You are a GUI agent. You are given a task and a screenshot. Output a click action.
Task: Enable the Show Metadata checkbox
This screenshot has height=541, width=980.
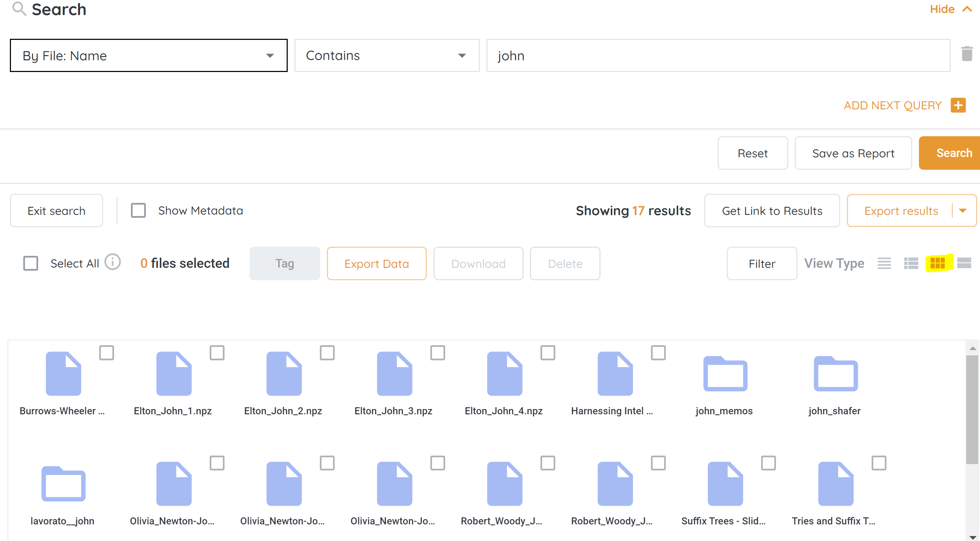(138, 211)
